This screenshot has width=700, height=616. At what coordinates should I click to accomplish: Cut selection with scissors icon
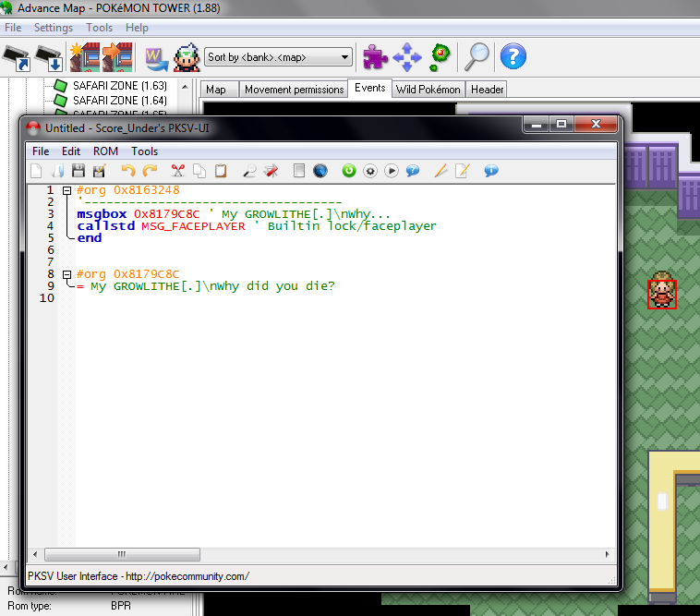point(178,171)
